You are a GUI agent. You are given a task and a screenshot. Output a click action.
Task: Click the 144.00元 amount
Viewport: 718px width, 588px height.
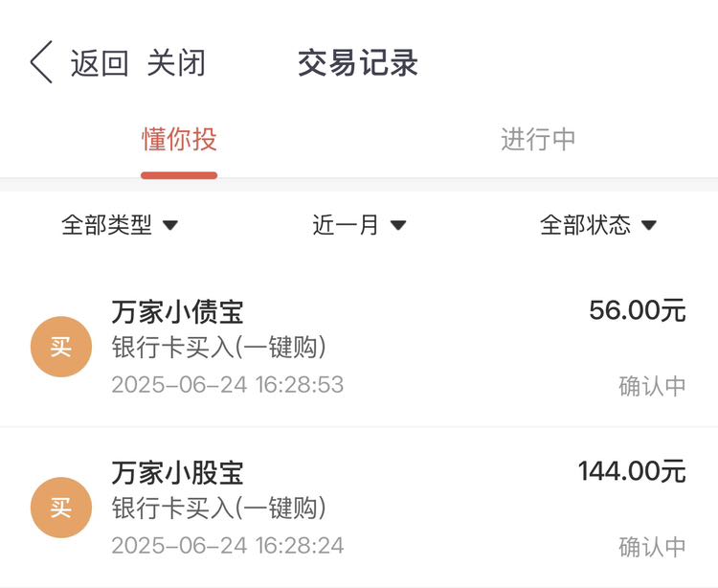pos(632,471)
